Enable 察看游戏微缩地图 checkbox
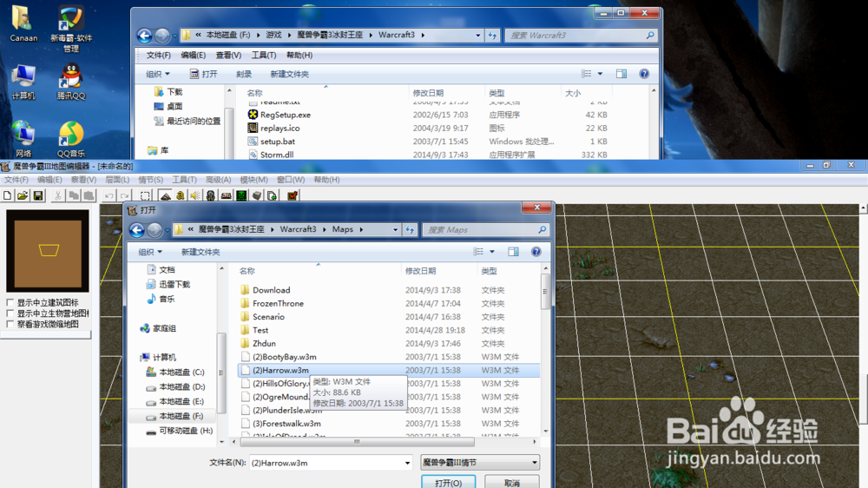 pos(10,324)
